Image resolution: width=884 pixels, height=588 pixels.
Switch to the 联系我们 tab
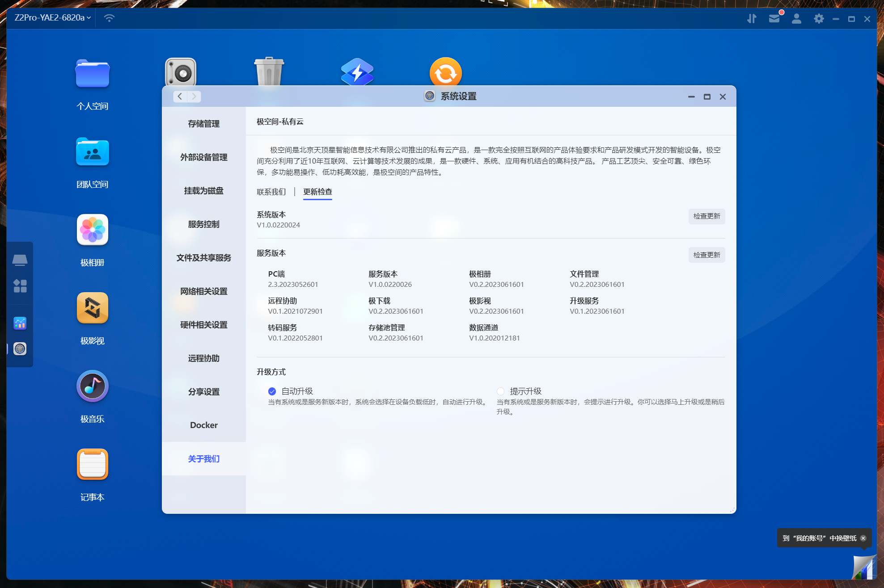point(271,192)
